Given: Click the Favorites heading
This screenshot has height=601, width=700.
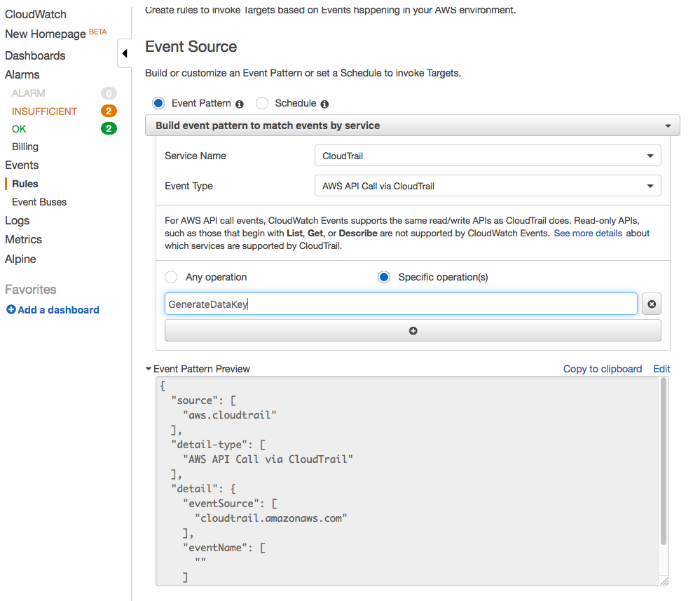Looking at the screenshot, I should click(x=31, y=290).
